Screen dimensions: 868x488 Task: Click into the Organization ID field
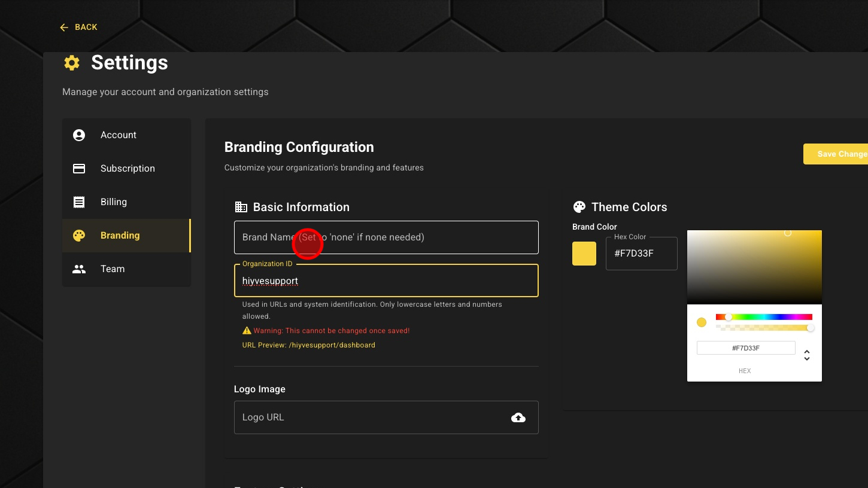tap(386, 281)
